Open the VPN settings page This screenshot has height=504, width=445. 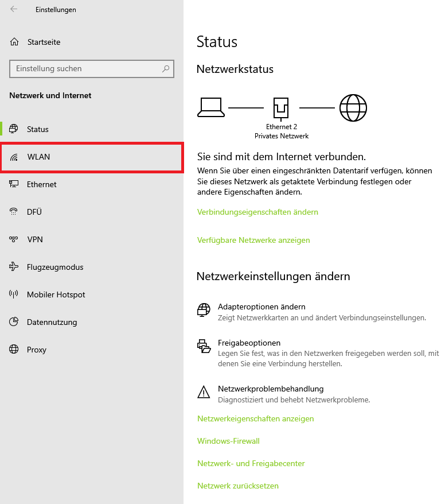pos(35,239)
